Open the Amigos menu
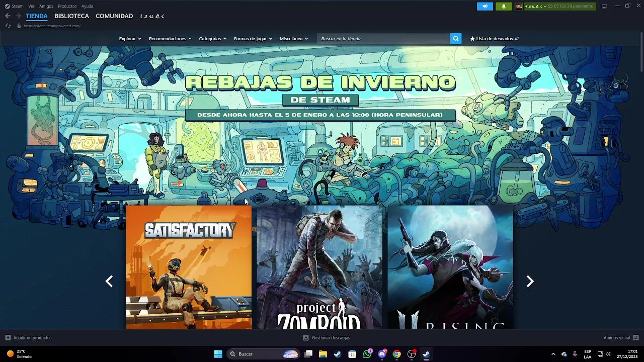 pos(46,6)
